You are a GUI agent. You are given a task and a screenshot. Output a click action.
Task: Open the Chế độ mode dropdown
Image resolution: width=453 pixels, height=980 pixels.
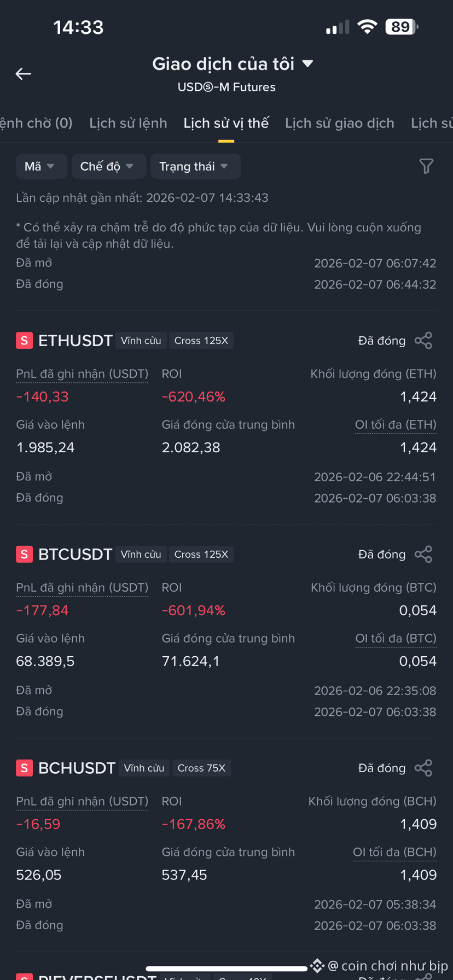pos(108,166)
